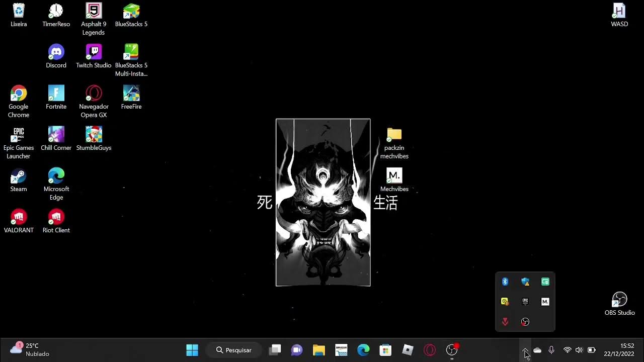Select the FreeFire desktop shortcut
The image size is (644, 362).
point(131,98)
